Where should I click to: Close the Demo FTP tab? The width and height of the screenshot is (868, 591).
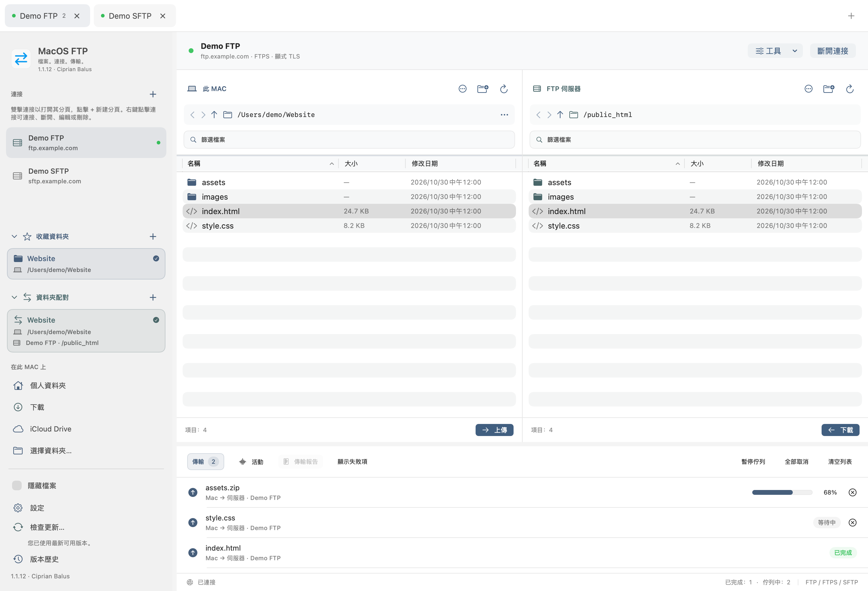pos(77,16)
